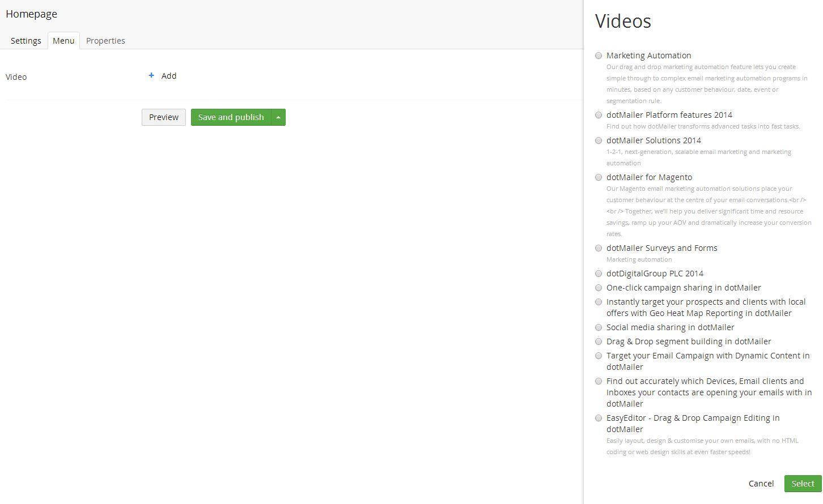Click the Preview button
This screenshot has width=823, height=504.
click(x=164, y=117)
